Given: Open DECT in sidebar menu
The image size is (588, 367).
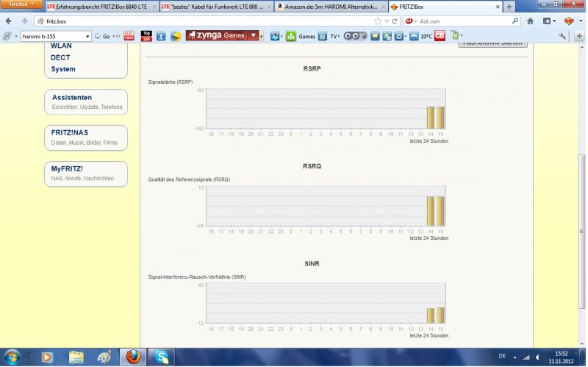Looking at the screenshot, I should pyautogui.click(x=60, y=57).
